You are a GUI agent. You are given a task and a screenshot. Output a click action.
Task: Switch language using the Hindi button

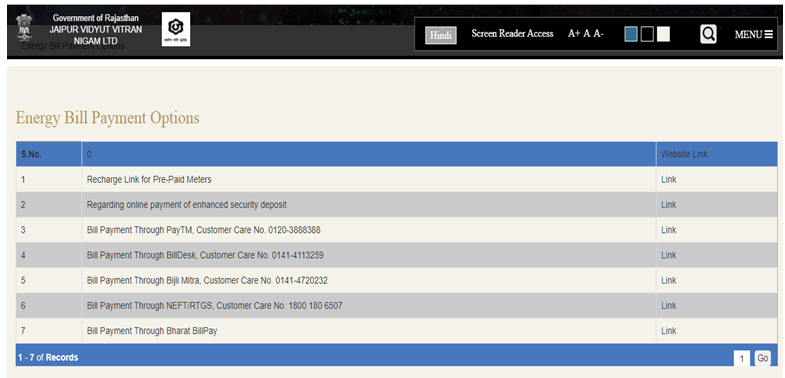[x=441, y=36]
